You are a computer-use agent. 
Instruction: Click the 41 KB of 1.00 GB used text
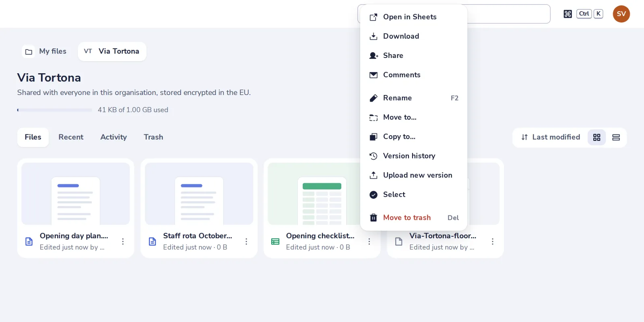pyautogui.click(x=133, y=110)
